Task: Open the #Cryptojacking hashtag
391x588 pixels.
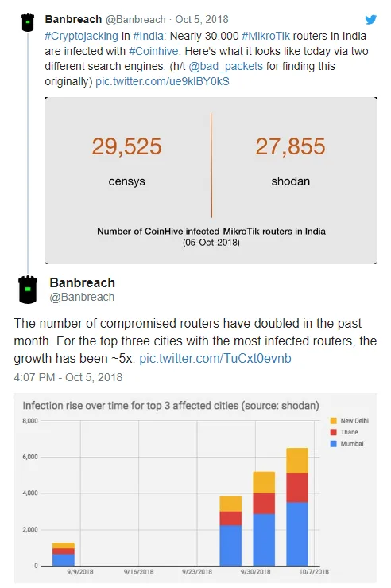Action: pyautogui.click(x=81, y=36)
